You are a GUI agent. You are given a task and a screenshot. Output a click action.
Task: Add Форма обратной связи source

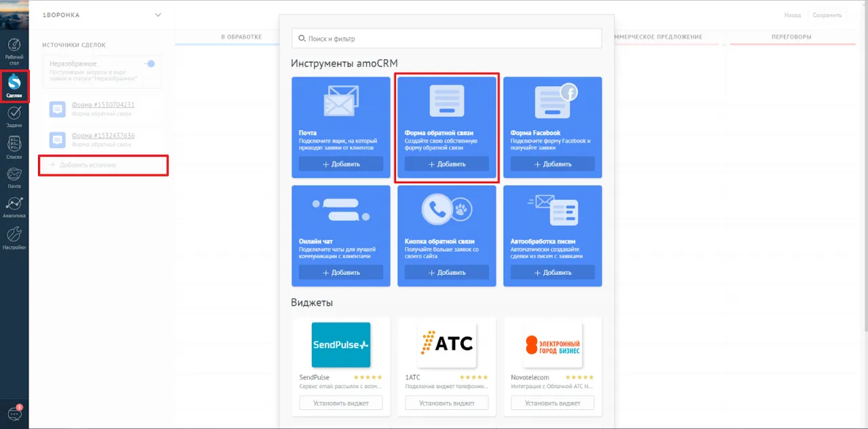(x=447, y=164)
